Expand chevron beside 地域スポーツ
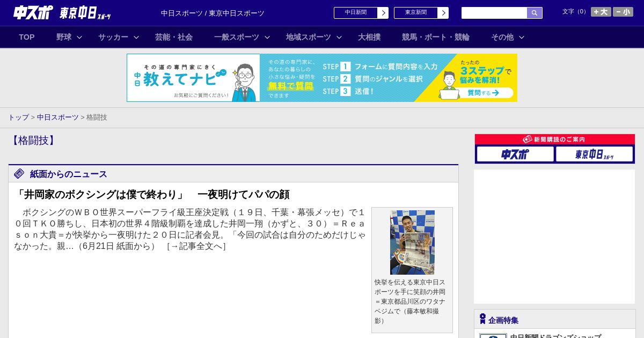The height and width of the screenshot is (338, 644). (339, 37)
